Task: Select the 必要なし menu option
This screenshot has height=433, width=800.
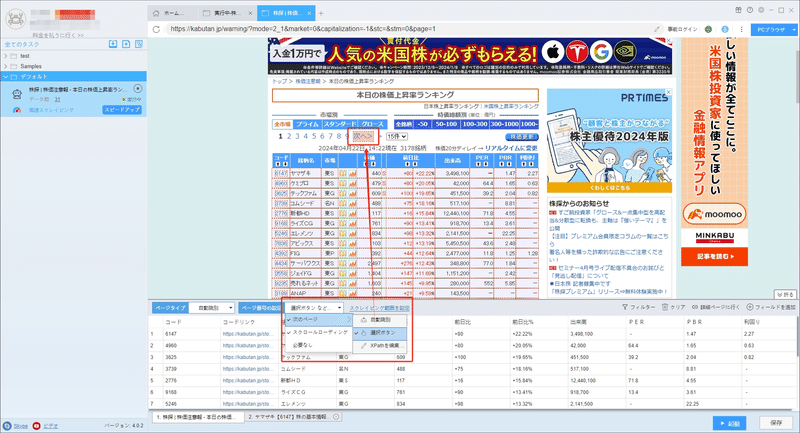Action: tap(318, 345)
